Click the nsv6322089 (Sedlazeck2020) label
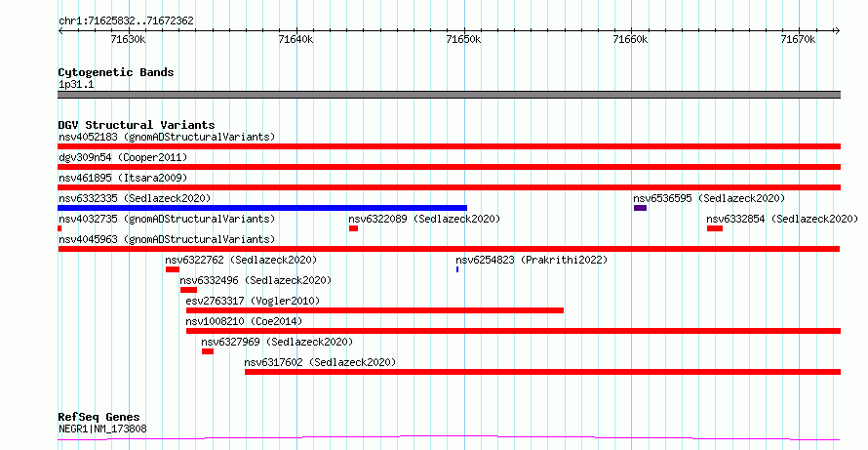The image size is (868, 450). click(424, 219)
